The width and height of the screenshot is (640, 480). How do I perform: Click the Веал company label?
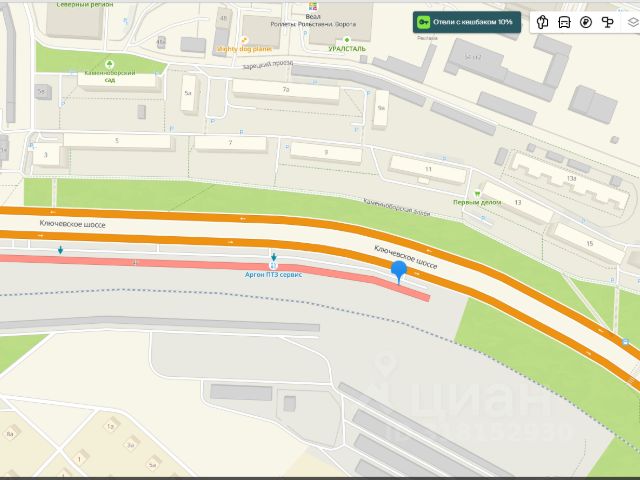point(313,17)
